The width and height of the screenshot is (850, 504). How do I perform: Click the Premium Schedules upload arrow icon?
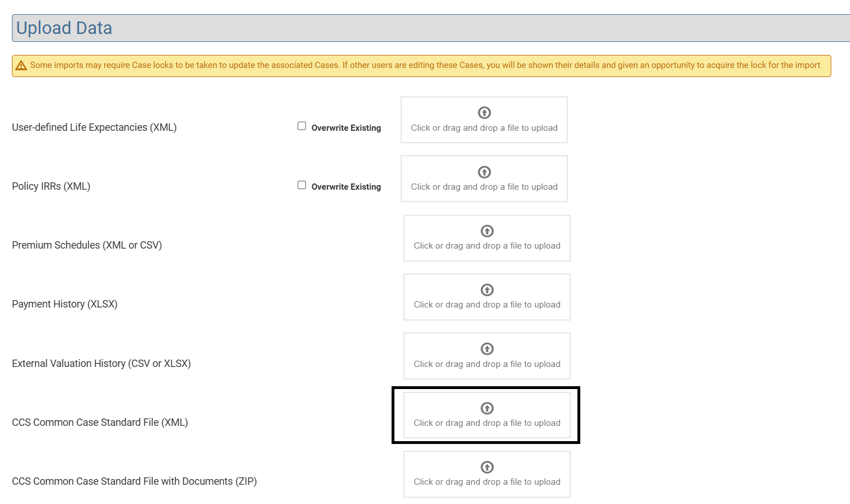487,231
